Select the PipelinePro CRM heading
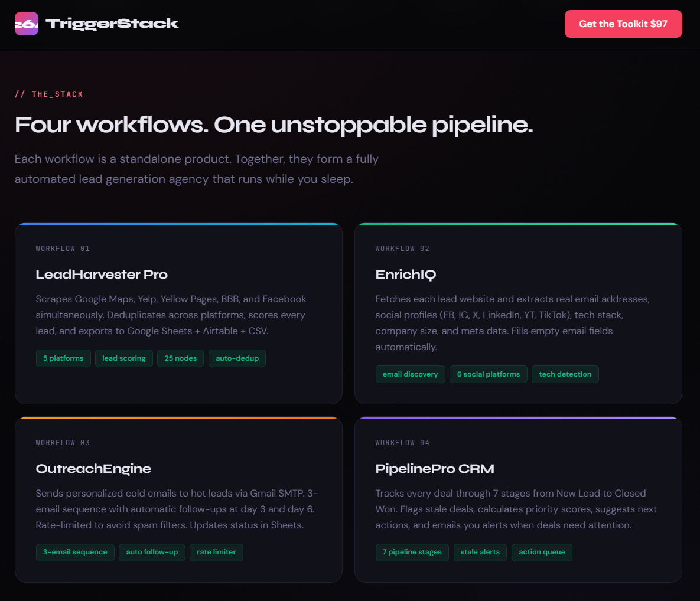 click(x=435, y=469)
